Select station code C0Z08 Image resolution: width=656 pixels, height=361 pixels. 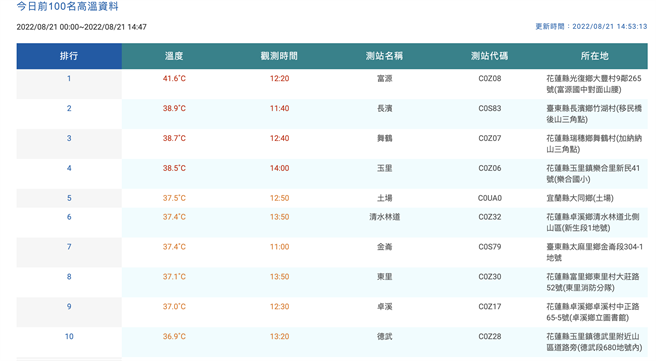pyautogui.click(x=489, y=79)
